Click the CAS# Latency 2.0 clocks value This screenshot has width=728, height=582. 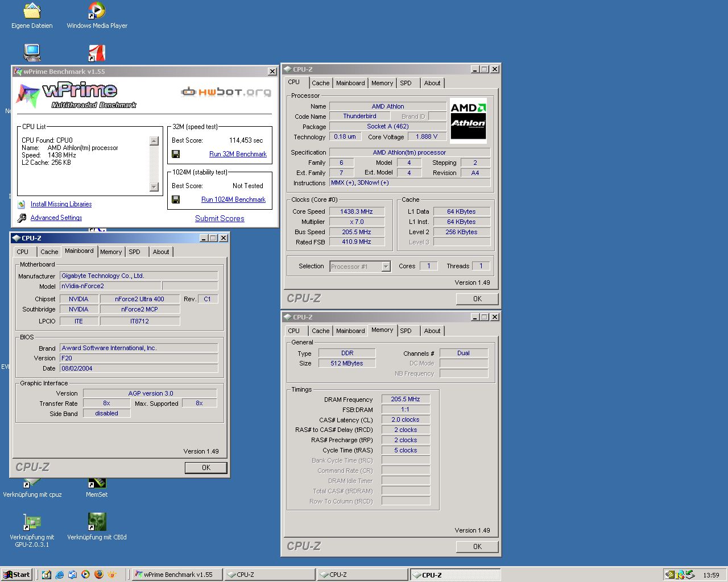[406, 419]
